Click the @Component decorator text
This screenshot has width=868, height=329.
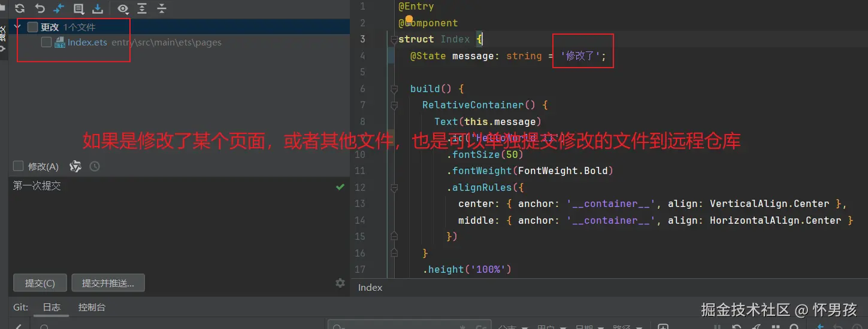(x=428, y=23)
